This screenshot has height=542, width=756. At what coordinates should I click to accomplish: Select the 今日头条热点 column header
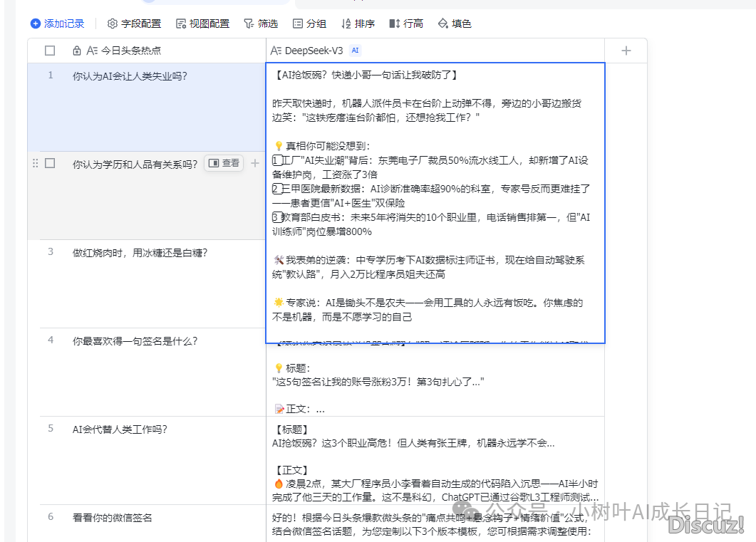(147, 51)
